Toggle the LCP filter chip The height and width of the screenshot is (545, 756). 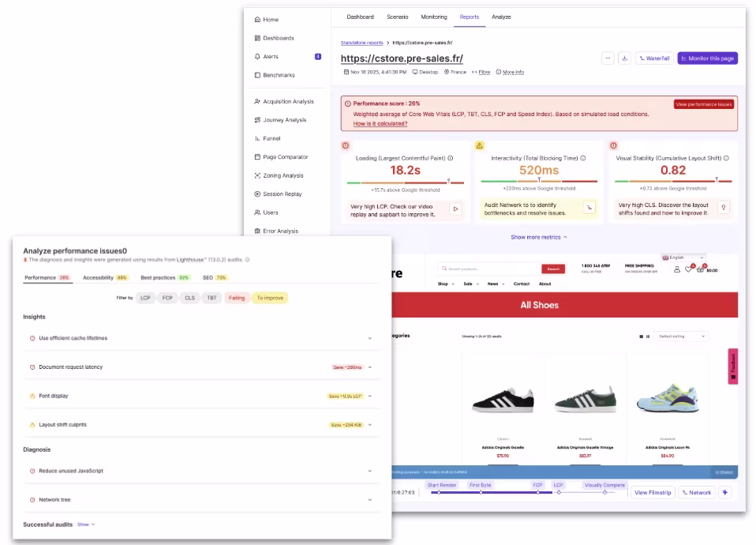coord(145,299)
